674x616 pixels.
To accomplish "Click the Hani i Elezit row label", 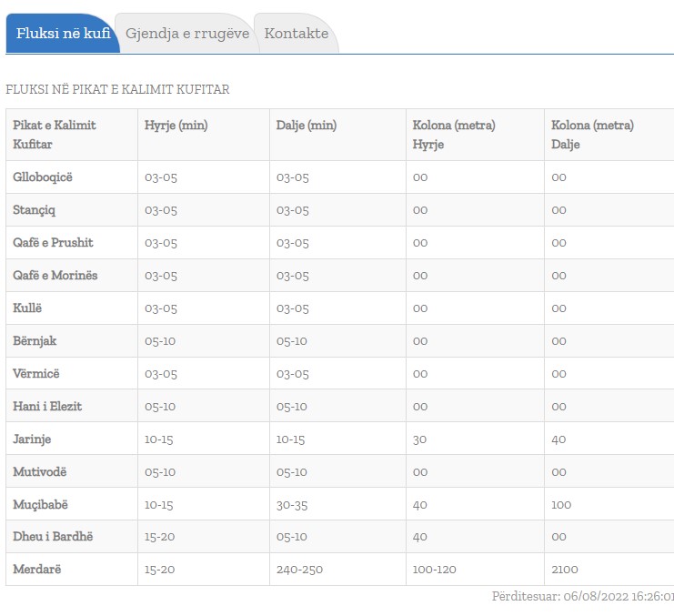I will (x=47, y=407).
